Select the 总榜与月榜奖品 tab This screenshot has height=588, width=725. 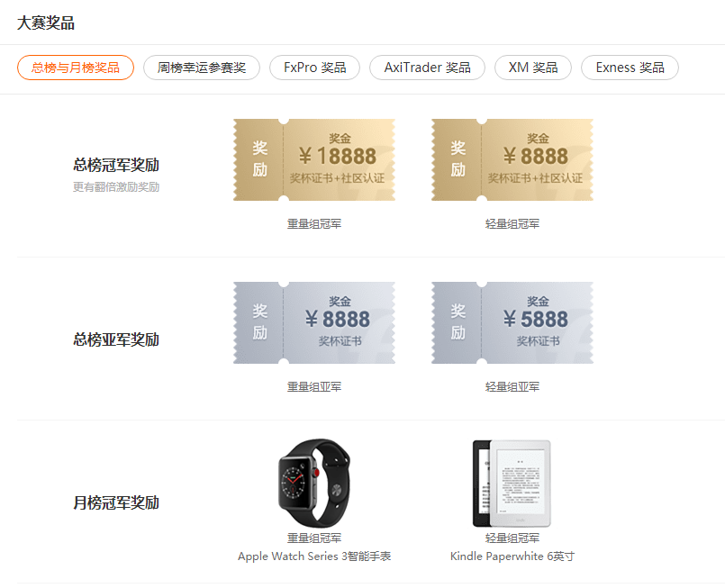(x=76, y=68)
